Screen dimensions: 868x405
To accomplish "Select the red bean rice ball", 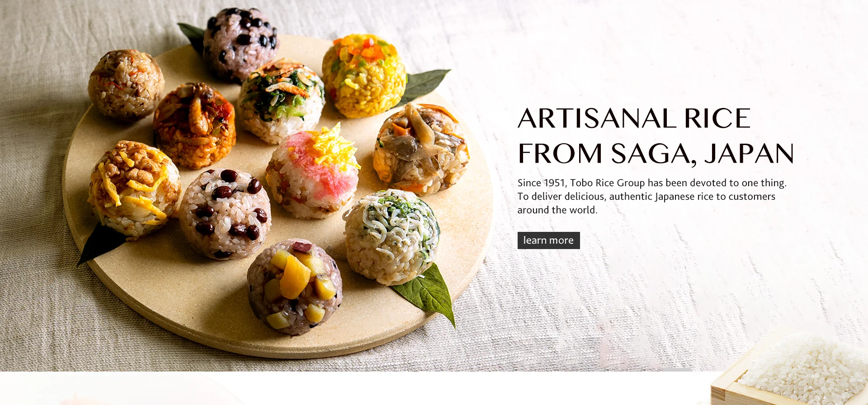I will point(225,213).
